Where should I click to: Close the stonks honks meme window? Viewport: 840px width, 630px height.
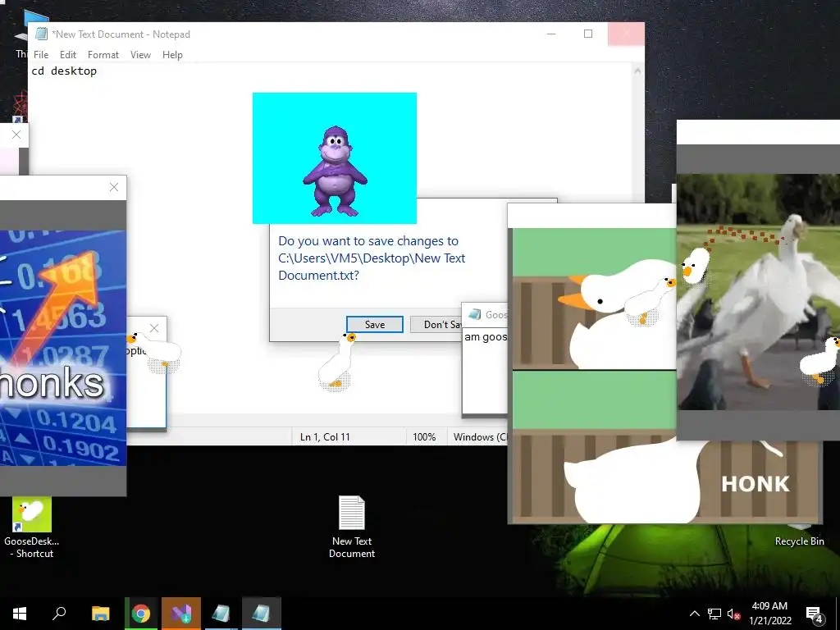coord(113,187)
